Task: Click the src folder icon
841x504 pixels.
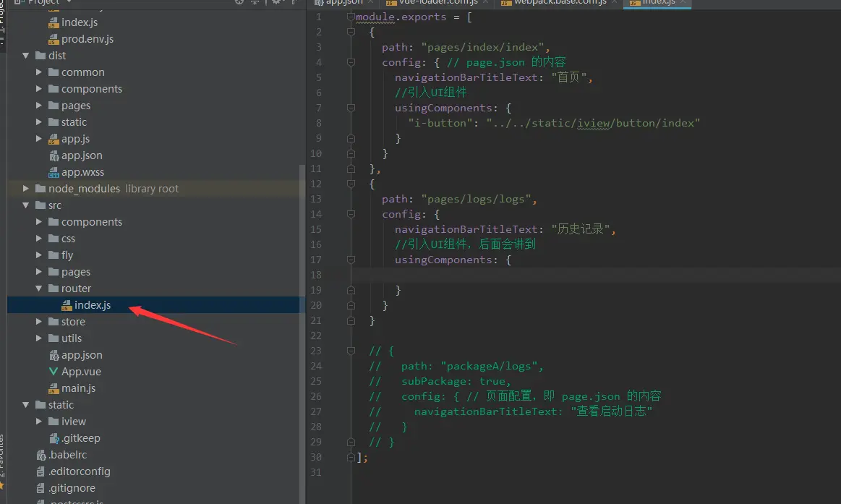Action: [x=40, y=205]
